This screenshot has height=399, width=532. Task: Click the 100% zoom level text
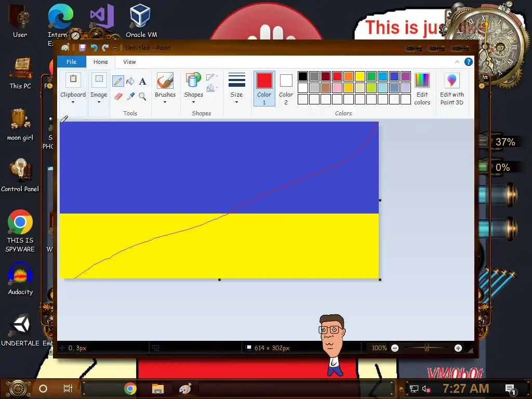coord(379,348)
